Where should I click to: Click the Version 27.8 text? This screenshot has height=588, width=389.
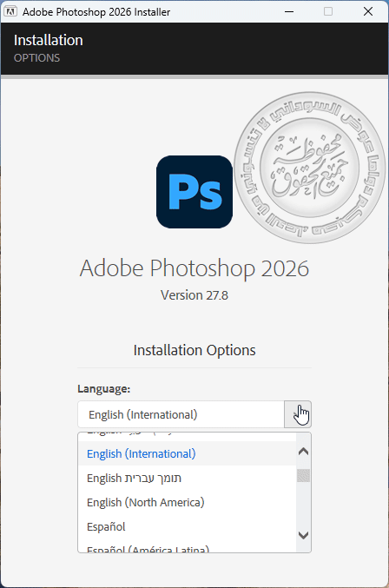(x=194, y=295)
